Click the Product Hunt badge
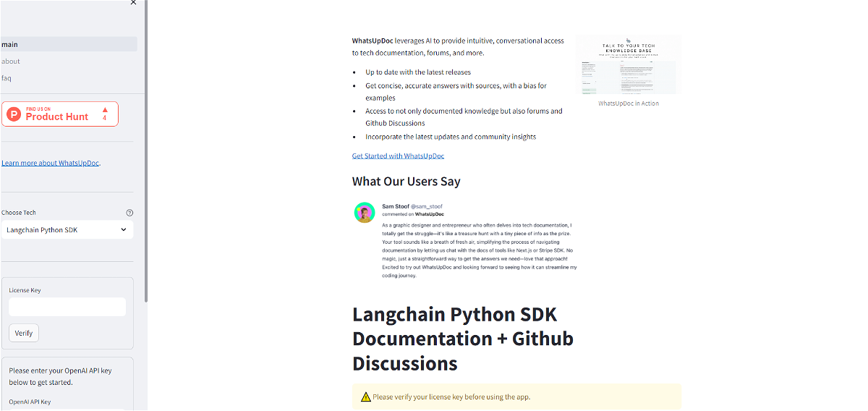The height and width of the screenshot is (411, 868). (60, 114)
